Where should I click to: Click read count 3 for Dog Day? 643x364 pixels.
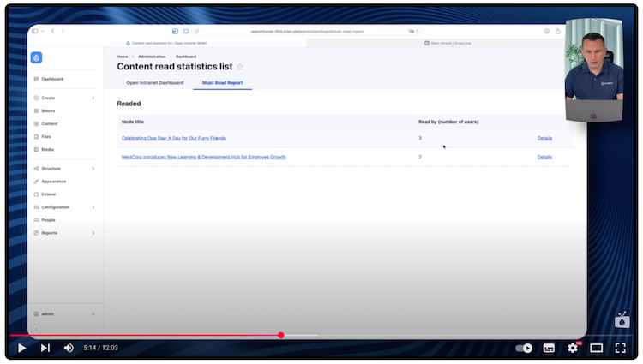pos(420,139)
